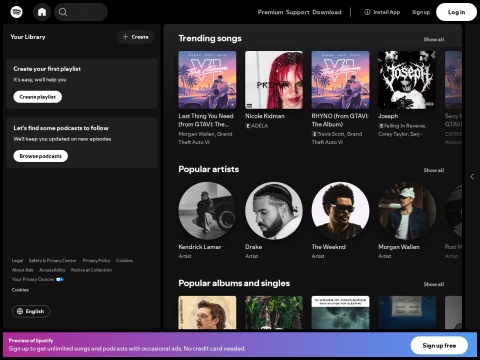Open Morgan Wallen artist photo
The height and width of the screenshot is (360, 480).
407,211
